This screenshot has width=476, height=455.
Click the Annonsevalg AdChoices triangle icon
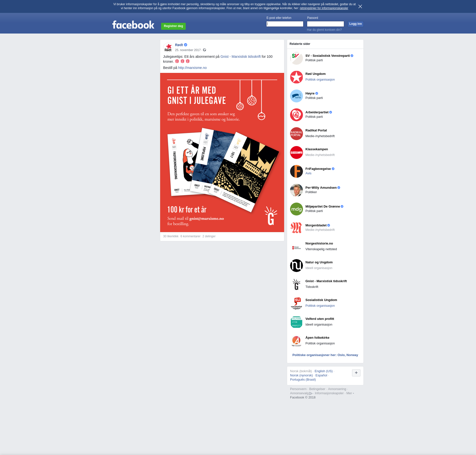tap(311, 394)
